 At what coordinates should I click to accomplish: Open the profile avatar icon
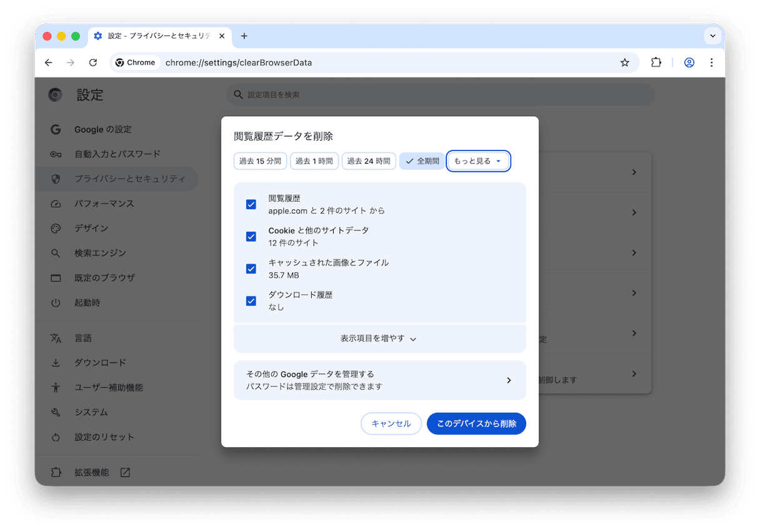point(689,62)
